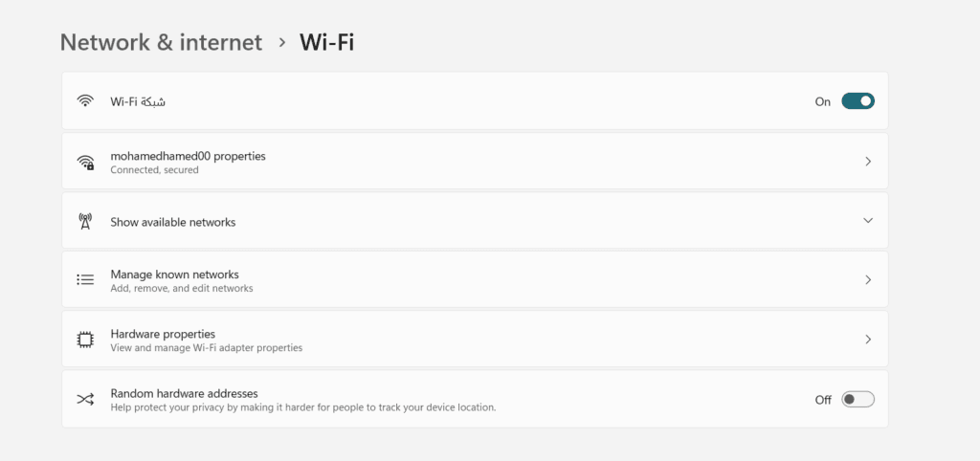Click the secured Wi-Fi lock icon
980x461 pixels.
86,163
